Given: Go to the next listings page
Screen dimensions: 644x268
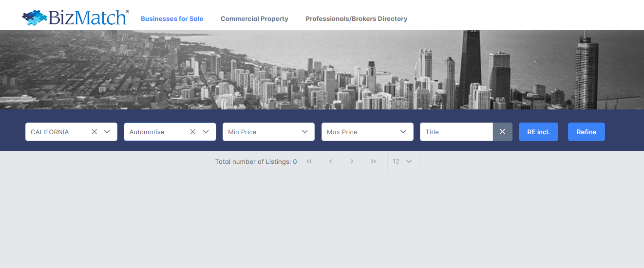Looking at the screenshot, I should 352,161.
